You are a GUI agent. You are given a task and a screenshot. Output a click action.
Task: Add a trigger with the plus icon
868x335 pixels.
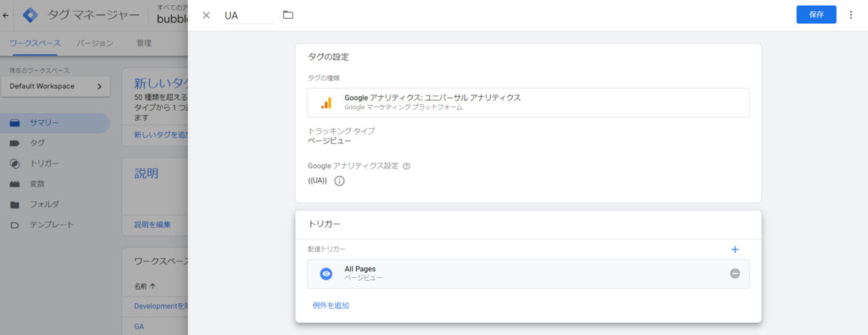coord(735,250)
